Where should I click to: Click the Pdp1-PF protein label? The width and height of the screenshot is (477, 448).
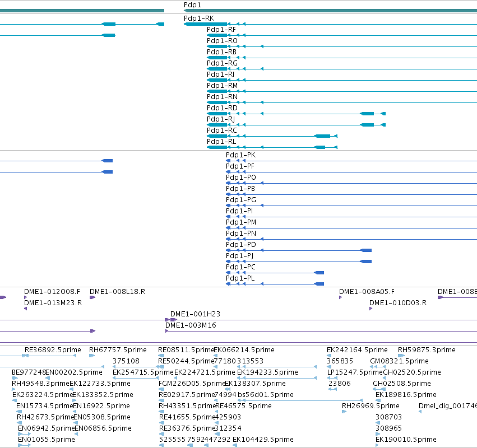[x=240, y=166]
